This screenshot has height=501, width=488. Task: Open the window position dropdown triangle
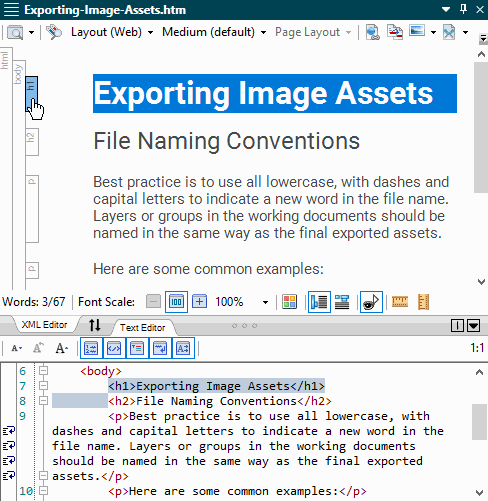coord(446,10)
